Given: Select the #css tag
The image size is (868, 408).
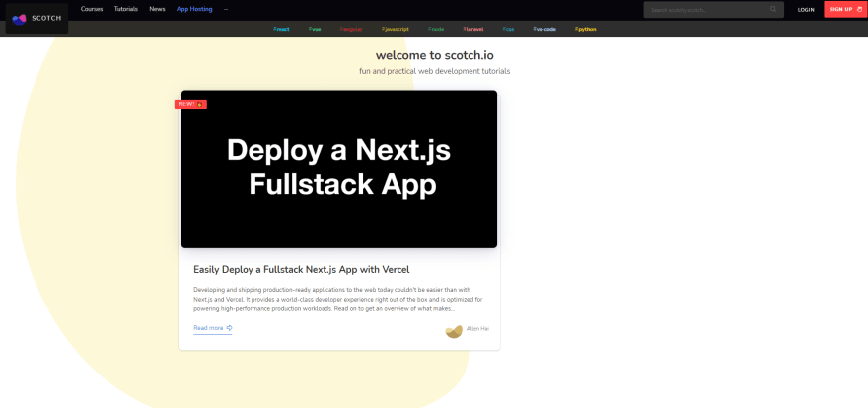Looking at the screenshot, I should [x=508, y=29].
